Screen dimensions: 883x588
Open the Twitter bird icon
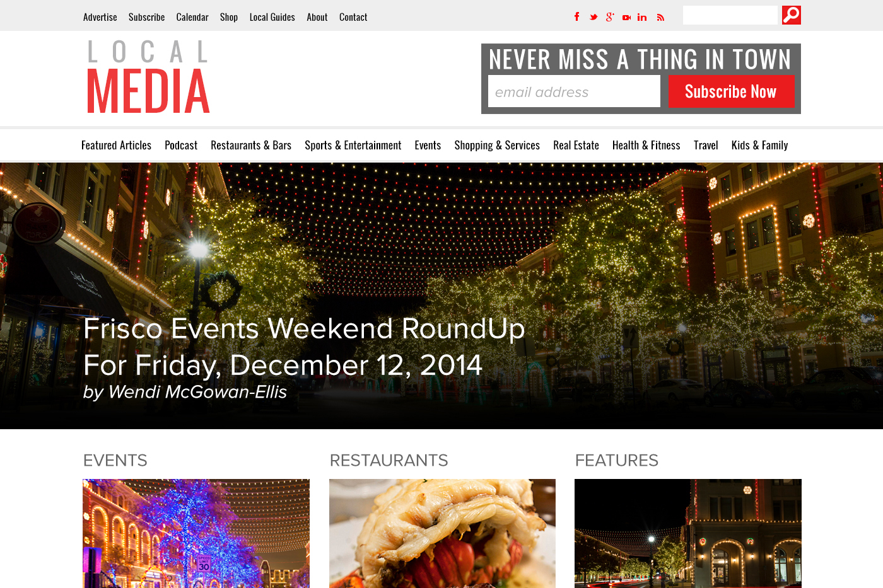point(594,17)
